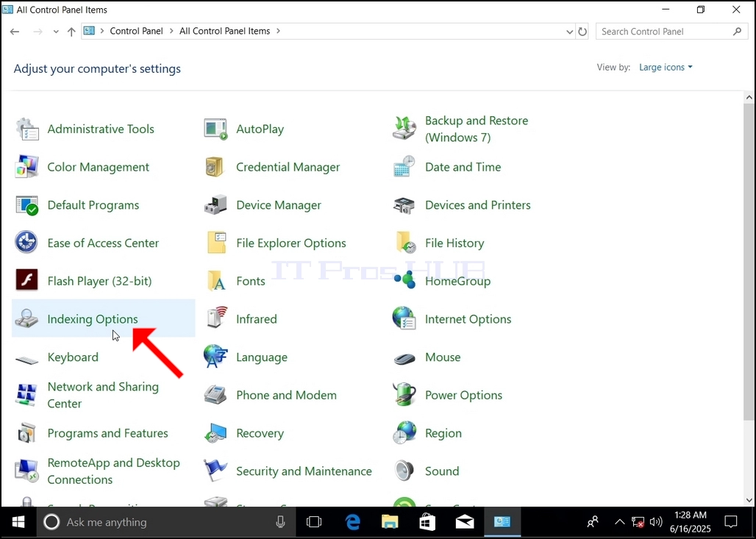Open Task View on the taskbar
The image size is (756, 539).
[x=314, y=522]
